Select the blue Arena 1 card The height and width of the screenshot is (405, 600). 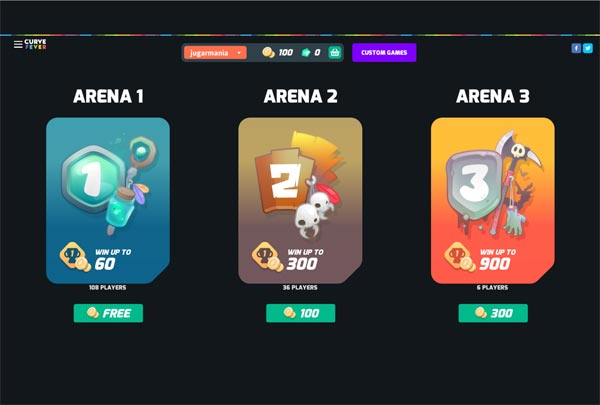(108, 200)
